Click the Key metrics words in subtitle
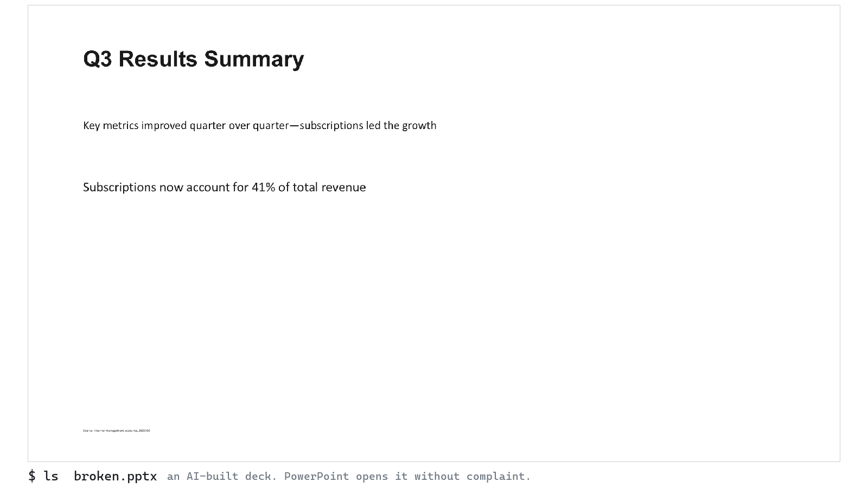The height and width of the screenshot is (488, 868). pyautogui.click(x=111, y=125)
